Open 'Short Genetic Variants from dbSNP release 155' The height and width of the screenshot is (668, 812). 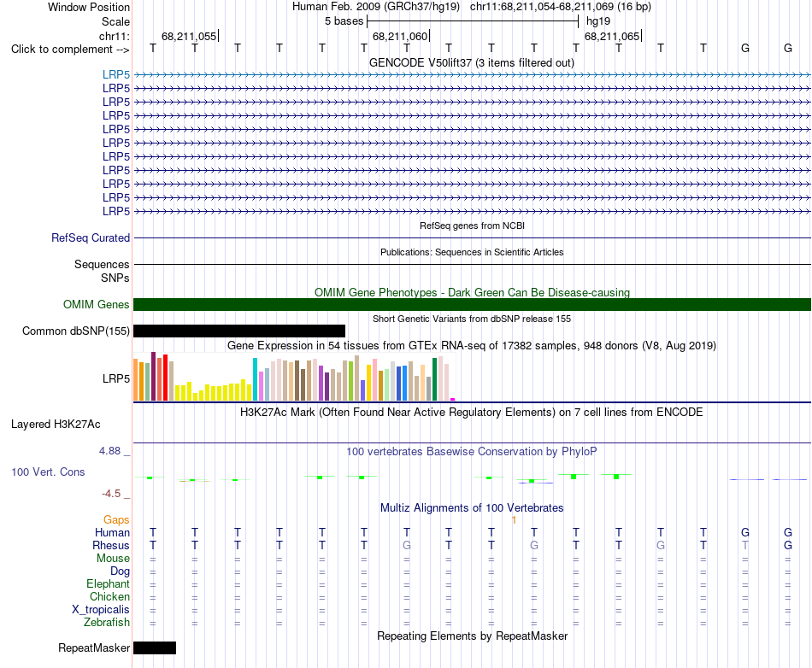coord(472,319)
